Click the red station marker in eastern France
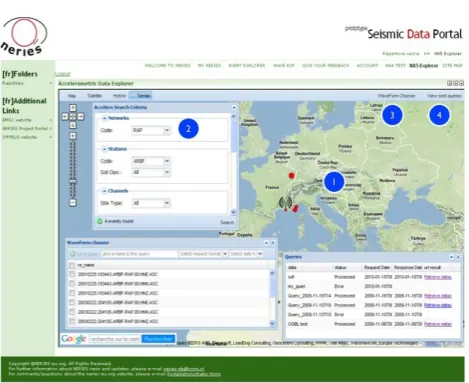The width and height of the screenshot is (469, 383). pyautogui.click(x=292, y=176)
